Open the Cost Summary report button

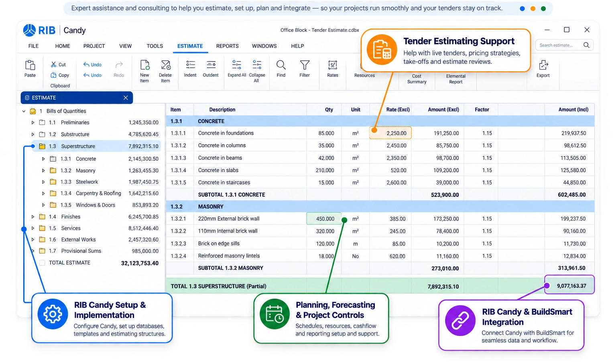(x=417, y=79)
